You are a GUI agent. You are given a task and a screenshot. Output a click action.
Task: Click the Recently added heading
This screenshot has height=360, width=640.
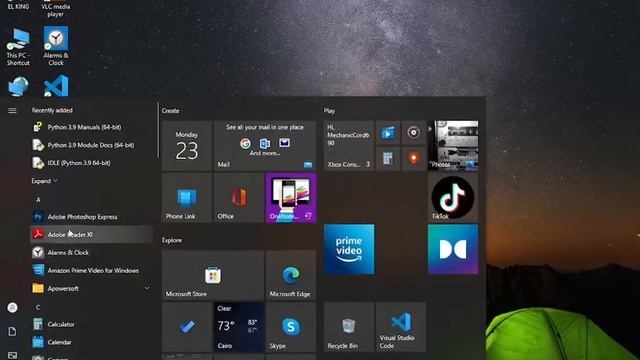[x=52, y=110]
